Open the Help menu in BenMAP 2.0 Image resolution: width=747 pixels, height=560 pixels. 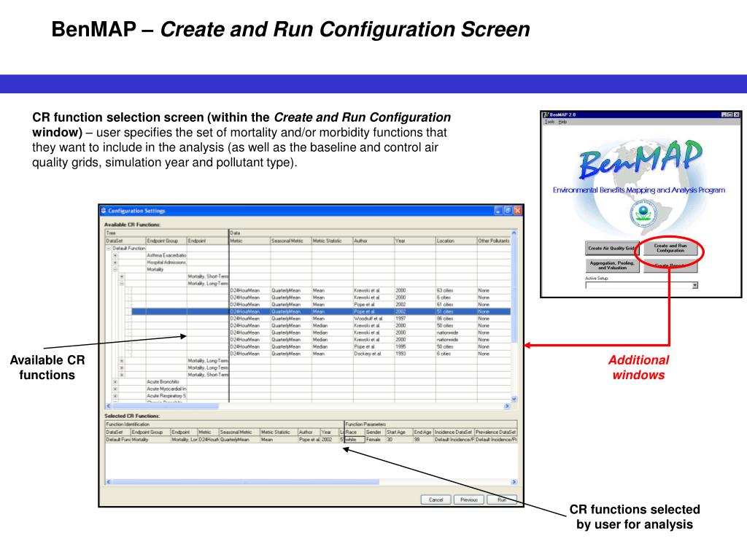[562, 122]
